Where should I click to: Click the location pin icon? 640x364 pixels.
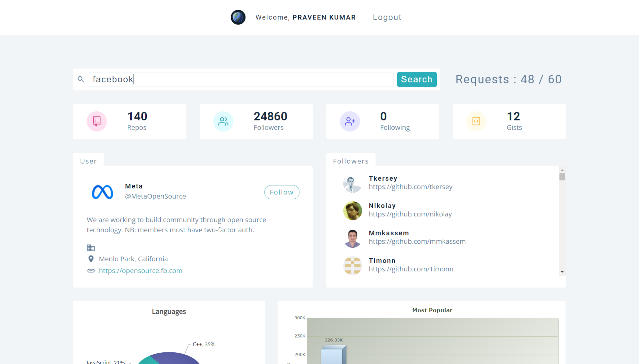pyautogui.click(x=91, y=259)
